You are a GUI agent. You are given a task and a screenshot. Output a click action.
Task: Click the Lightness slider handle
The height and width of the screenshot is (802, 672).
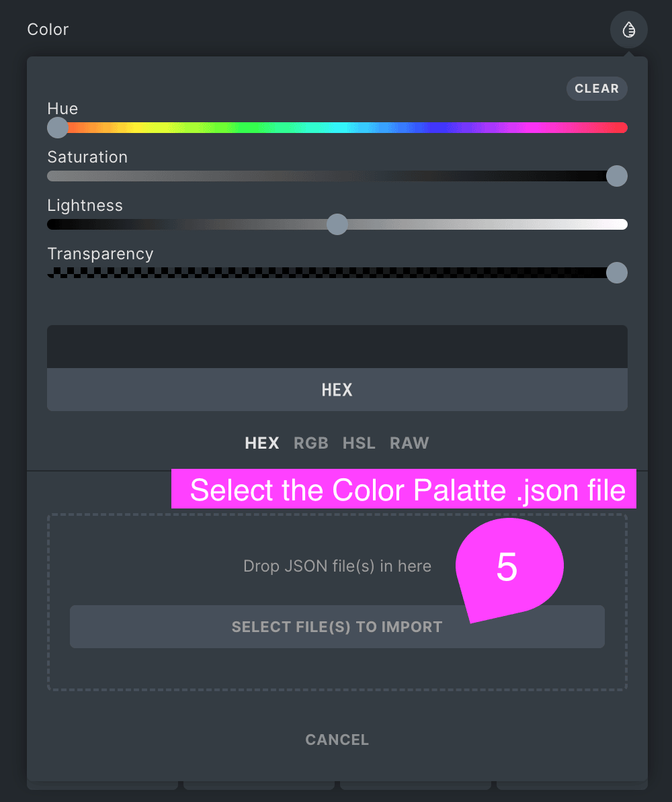click(x=337, y=224)
